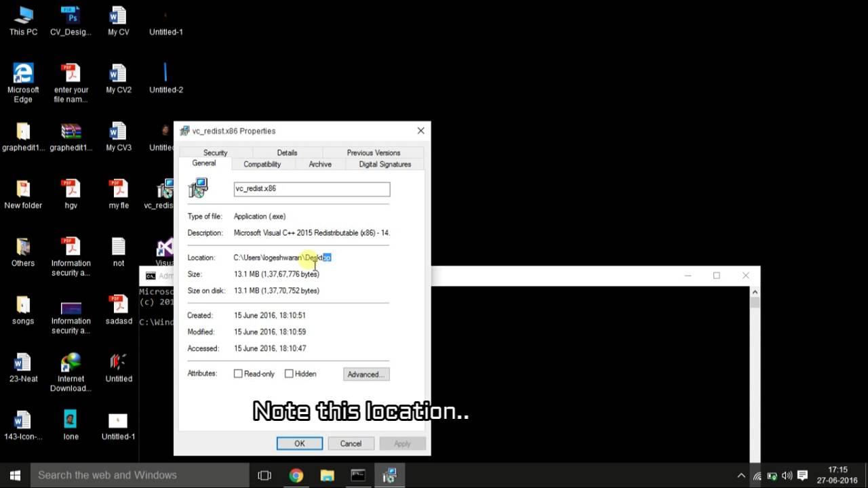Select 'Information security a...' PDF icon

click(x=71, y=257)
